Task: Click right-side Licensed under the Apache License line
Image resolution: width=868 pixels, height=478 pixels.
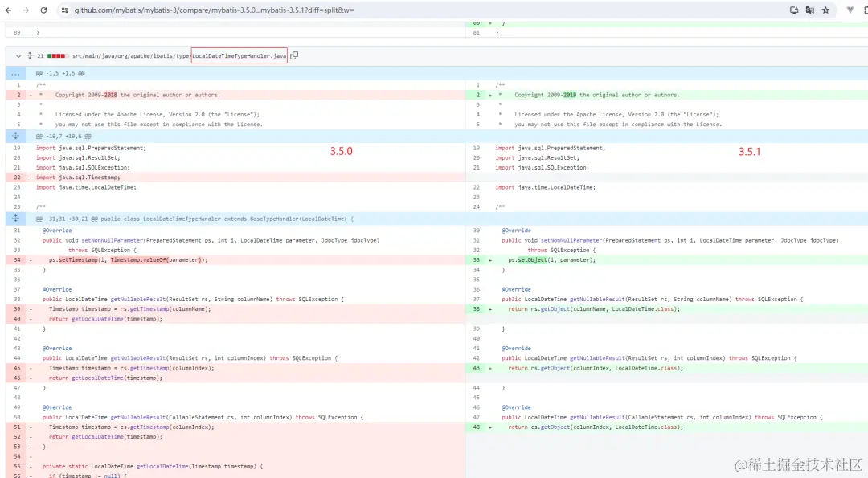Action: pyautogui.click(x=666, y=115)
